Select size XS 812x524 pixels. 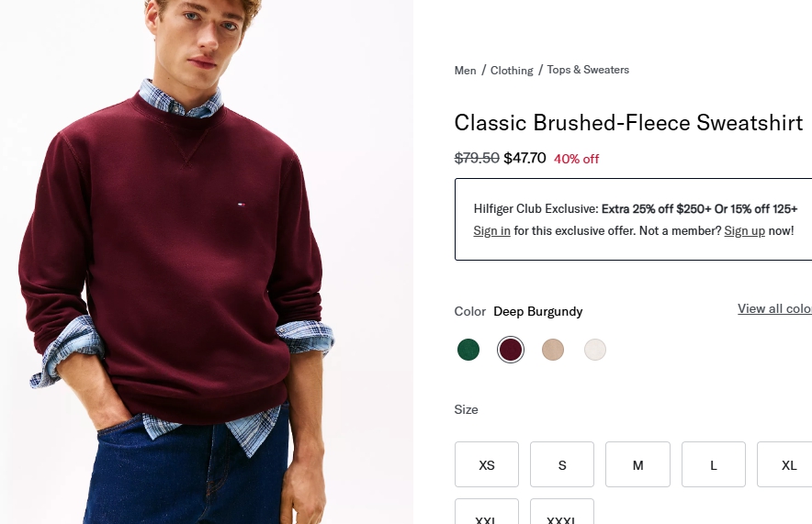487,464
